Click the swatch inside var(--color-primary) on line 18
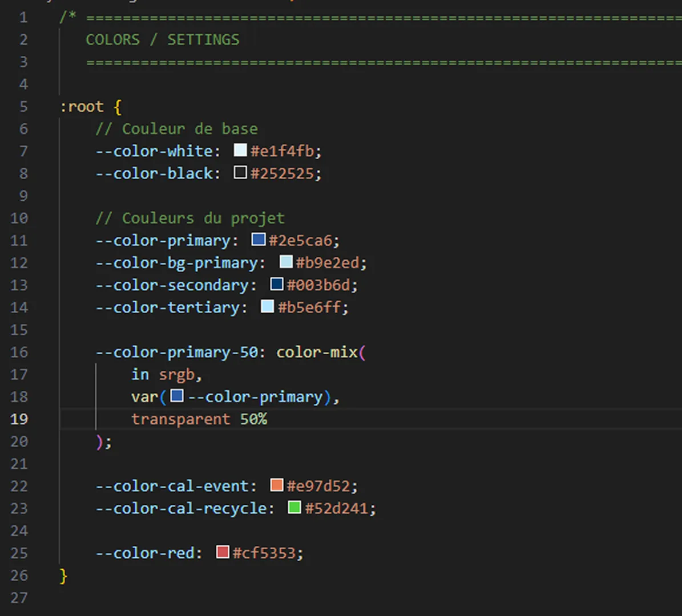 [177, 395]
